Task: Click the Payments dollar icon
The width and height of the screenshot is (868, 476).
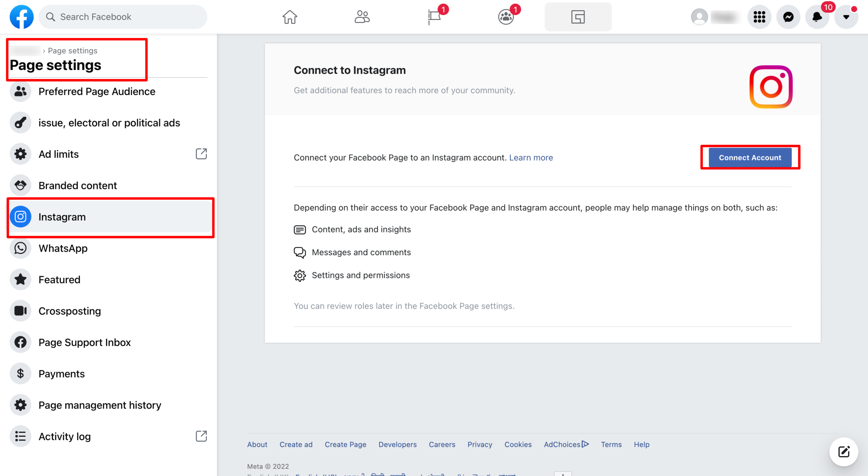Action: (20, 373)
